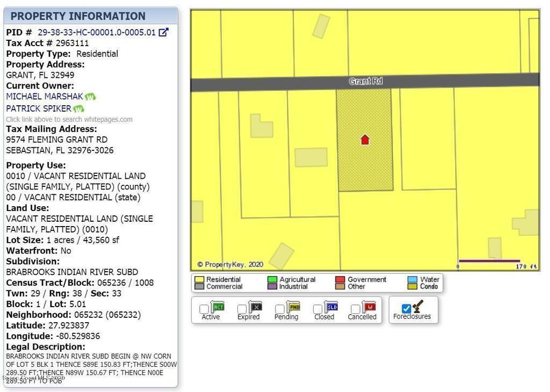Click the green Active listing flag icon

[x=218, y=307]
